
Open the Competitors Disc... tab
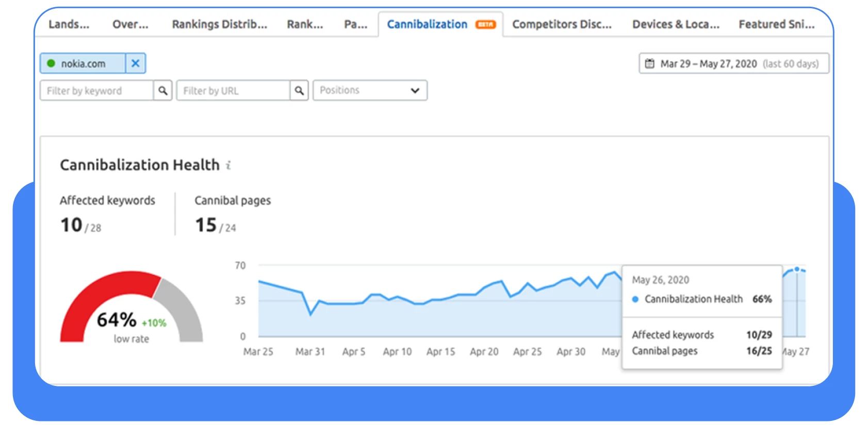pos(562,24)
